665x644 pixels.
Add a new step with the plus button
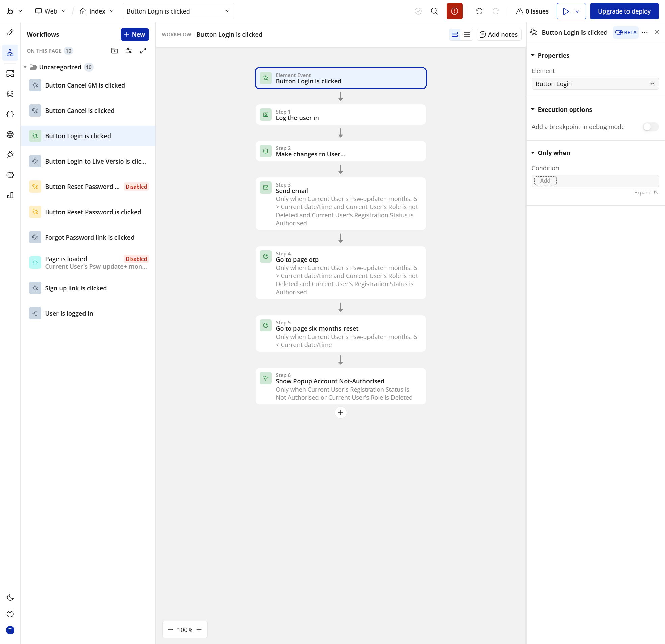341,413
